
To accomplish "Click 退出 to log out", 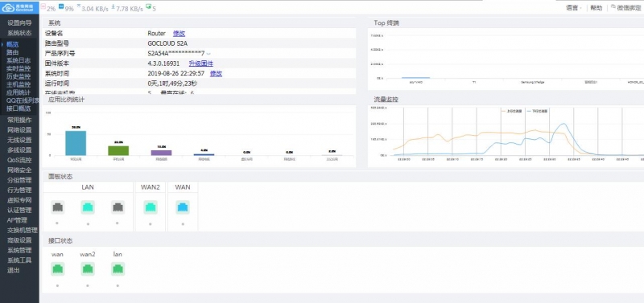I will (13, 270).
